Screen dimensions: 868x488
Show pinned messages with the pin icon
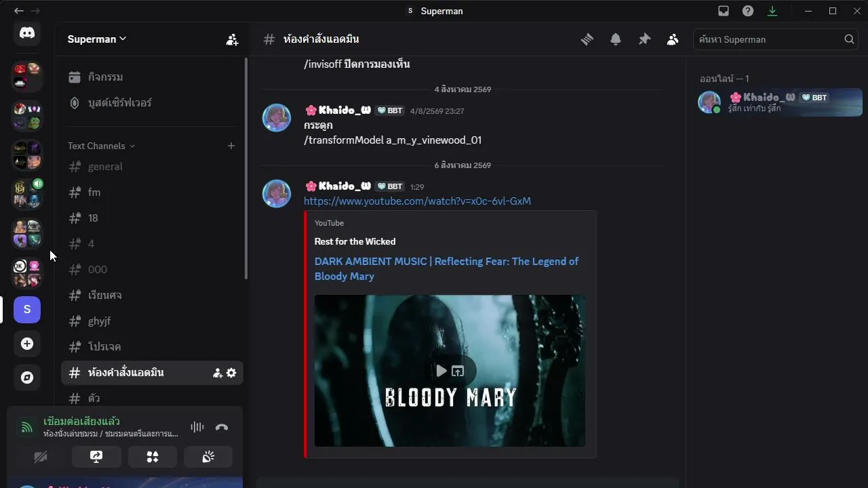click(644, 39)
